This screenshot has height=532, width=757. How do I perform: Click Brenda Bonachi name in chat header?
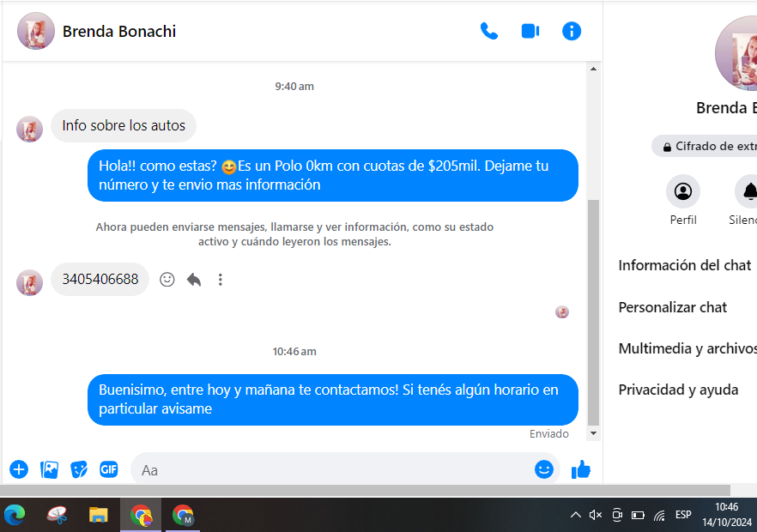[119, 32]
